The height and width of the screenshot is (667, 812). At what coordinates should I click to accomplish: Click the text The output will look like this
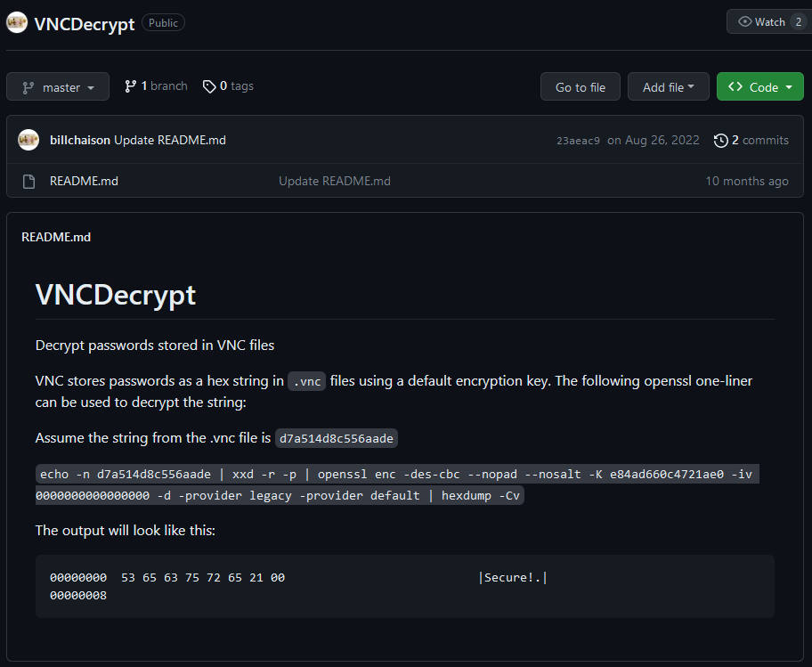[x=126, y=531]
